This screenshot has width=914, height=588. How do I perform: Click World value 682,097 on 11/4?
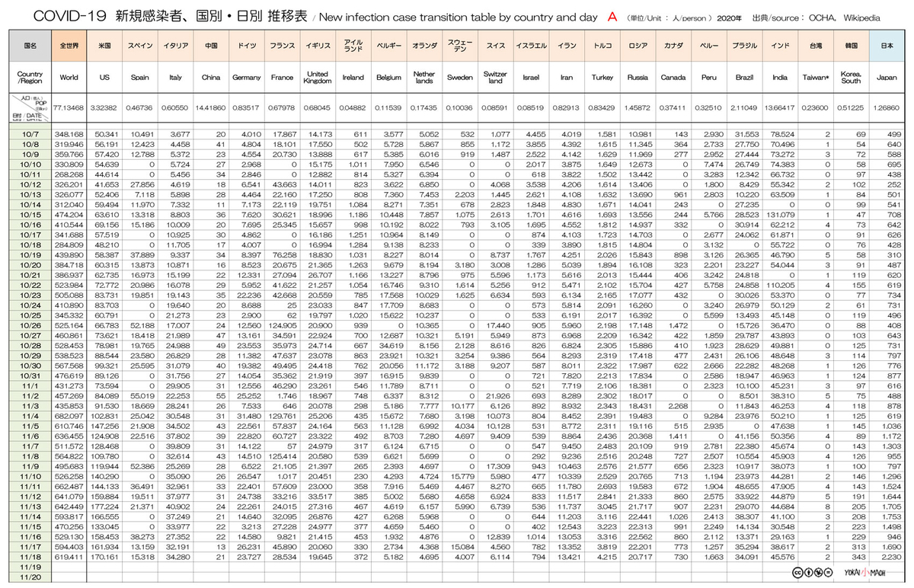(x=69, y=416)
